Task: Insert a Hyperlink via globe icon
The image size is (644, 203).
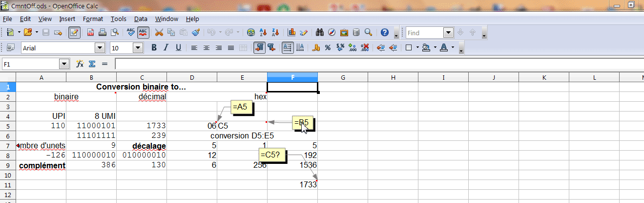Action: click(x=251, y=33)
